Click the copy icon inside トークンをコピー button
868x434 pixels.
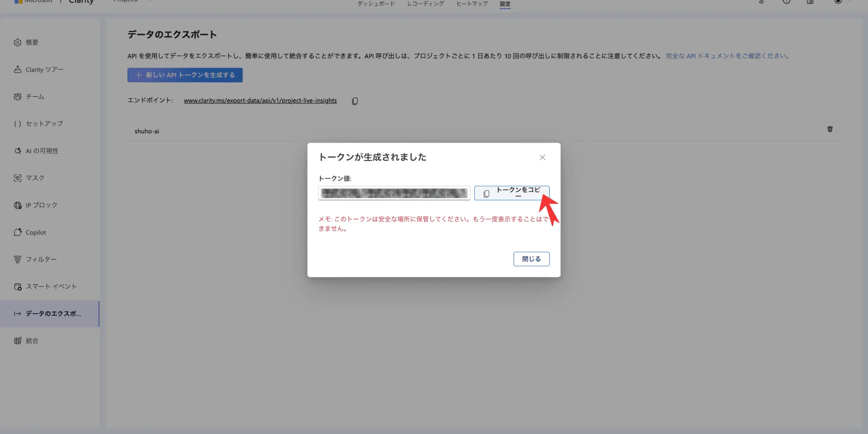(x=487, y=194)
